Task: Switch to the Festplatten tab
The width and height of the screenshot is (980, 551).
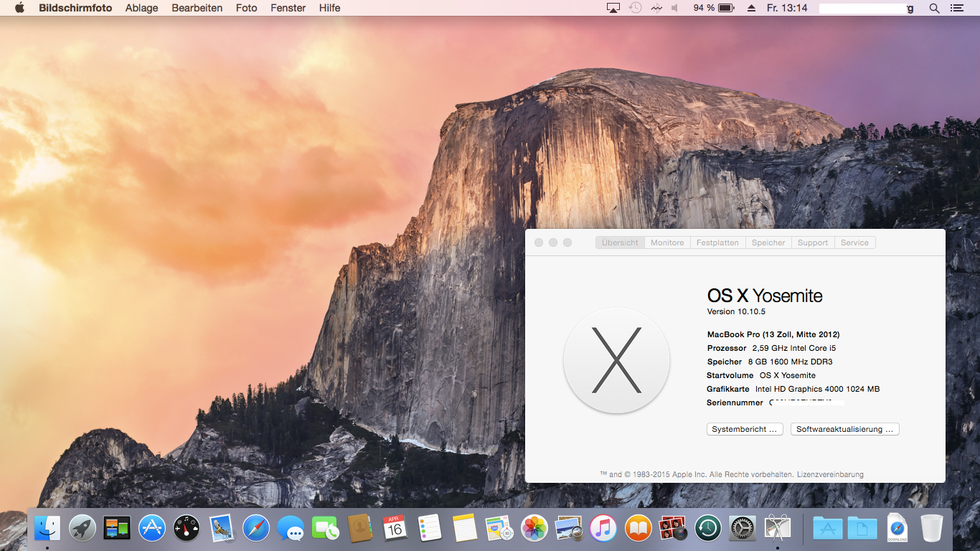Action: (717, 242)
